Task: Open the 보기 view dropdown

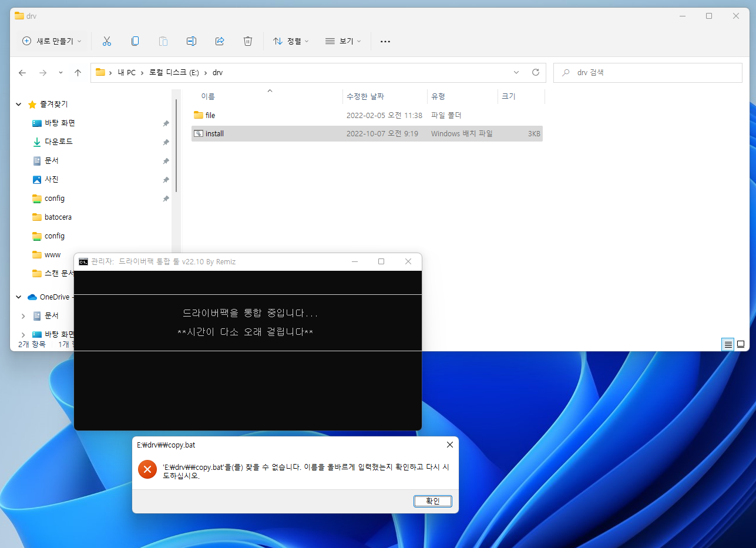Action: (x=343, y=41)
